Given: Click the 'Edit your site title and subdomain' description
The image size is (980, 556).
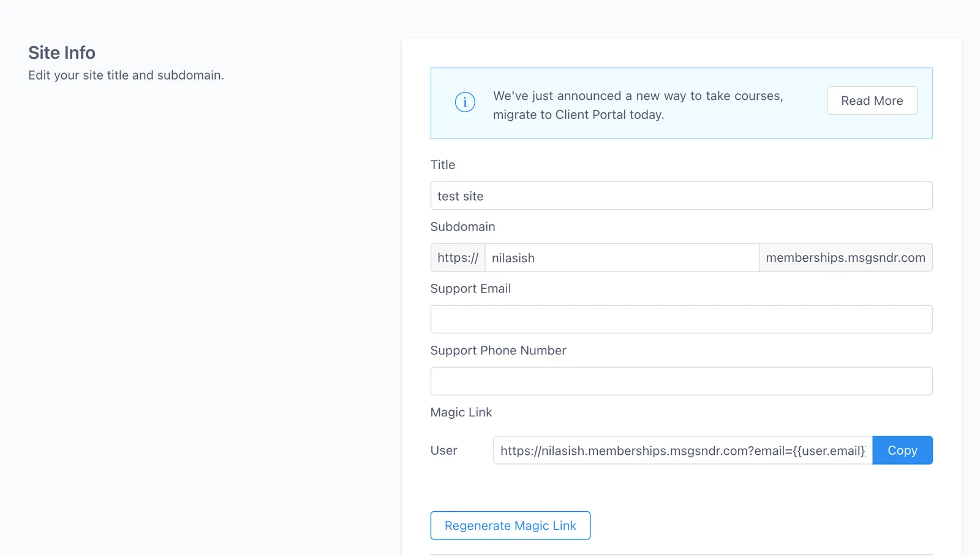Looking at the screenshot, I should click(126, 75).
